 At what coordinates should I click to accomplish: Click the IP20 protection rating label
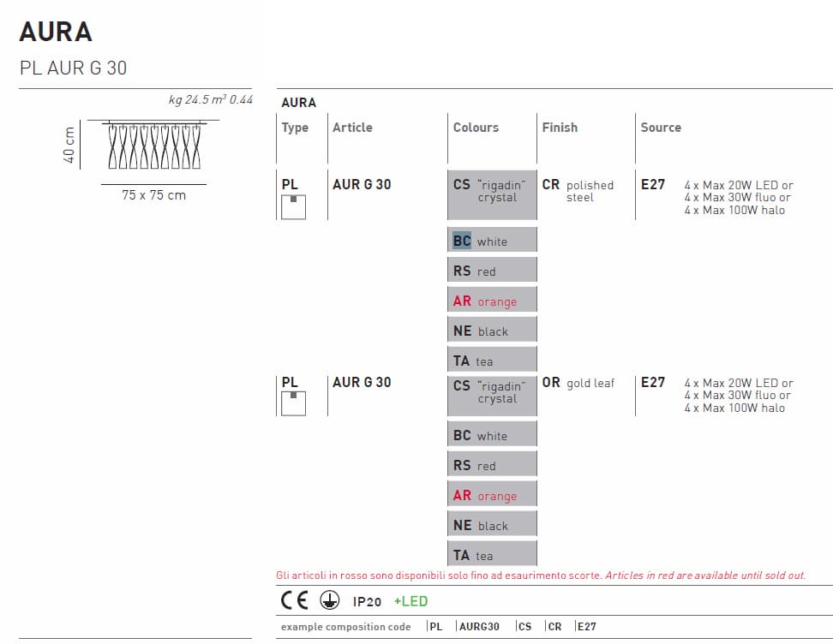click(x=367, y=602)
